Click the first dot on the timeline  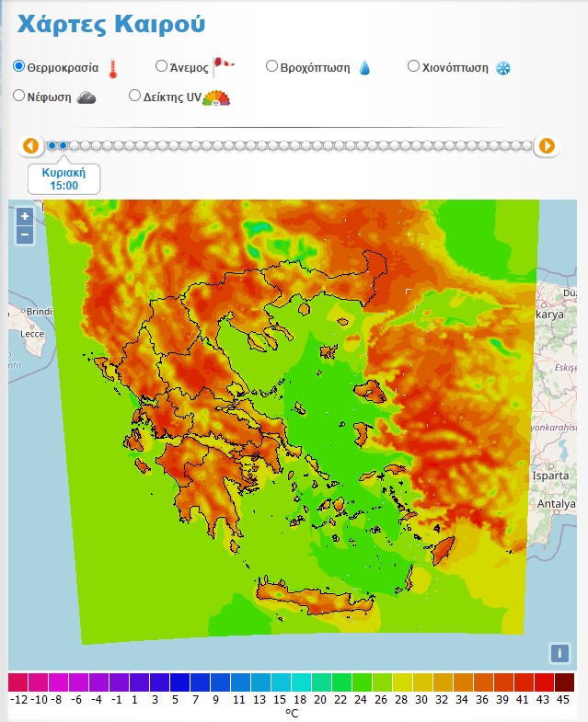pyautogui.click(x=52, y=145)
